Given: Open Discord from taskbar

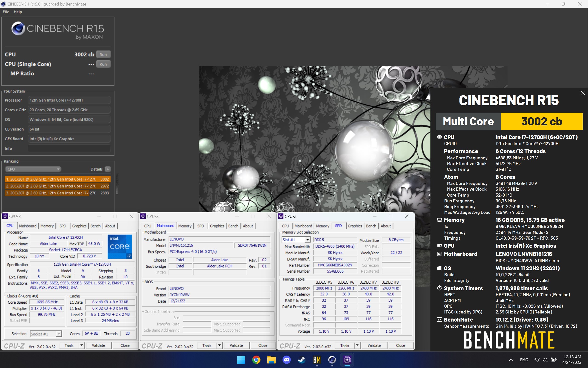Looking at the screenshot, I should coord(287,359).
